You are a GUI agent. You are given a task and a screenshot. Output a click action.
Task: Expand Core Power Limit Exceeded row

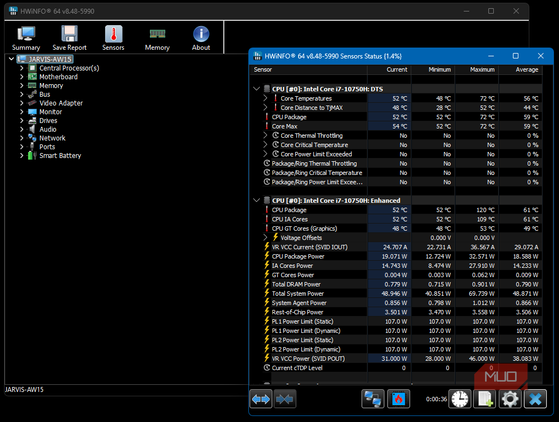[x=265, y=154]
